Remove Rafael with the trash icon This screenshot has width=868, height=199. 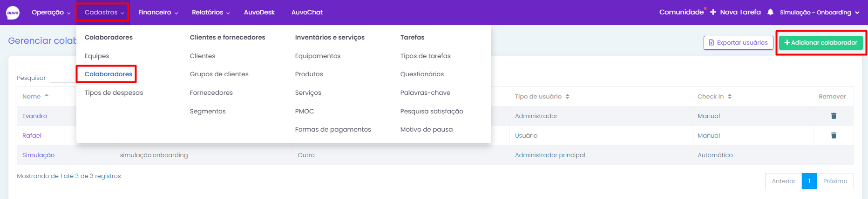pyautogui.click(x=834, y=135)
